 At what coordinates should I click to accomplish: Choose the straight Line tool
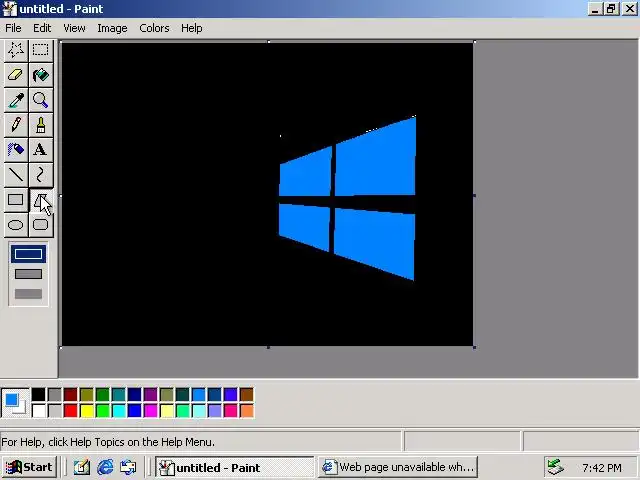coord(16,175)
